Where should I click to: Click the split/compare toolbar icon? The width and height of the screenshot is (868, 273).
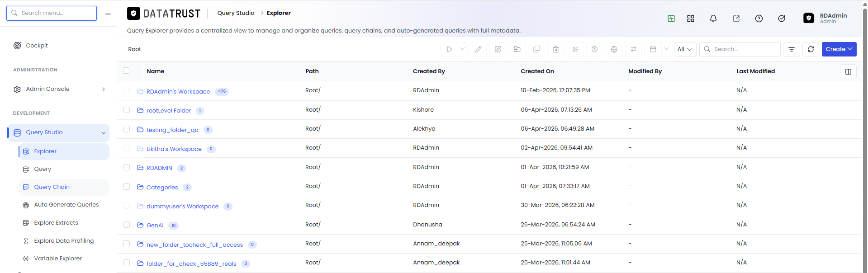575,49
